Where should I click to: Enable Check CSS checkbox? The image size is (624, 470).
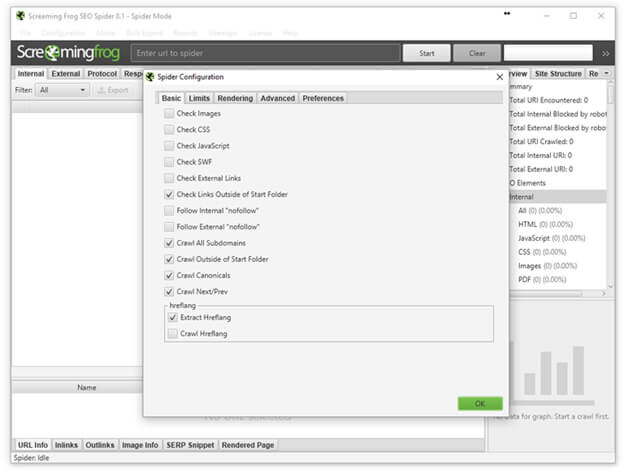(x=169, y=130)
